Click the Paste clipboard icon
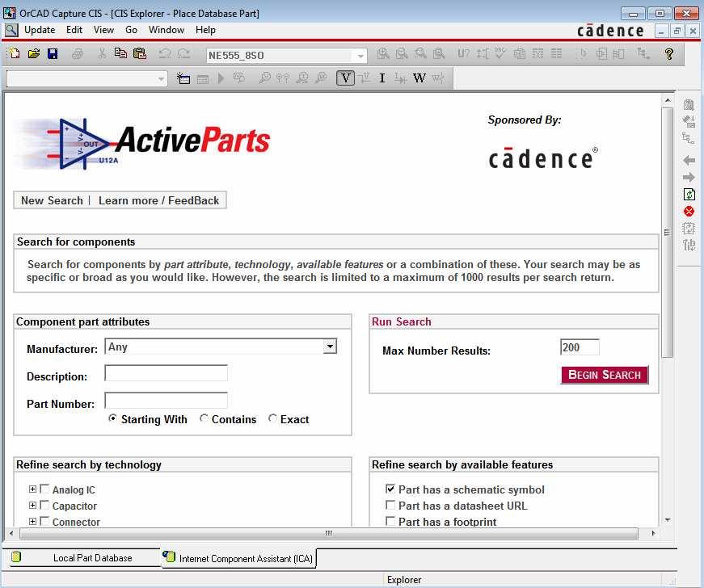704x588 pixels. (140, 54)
